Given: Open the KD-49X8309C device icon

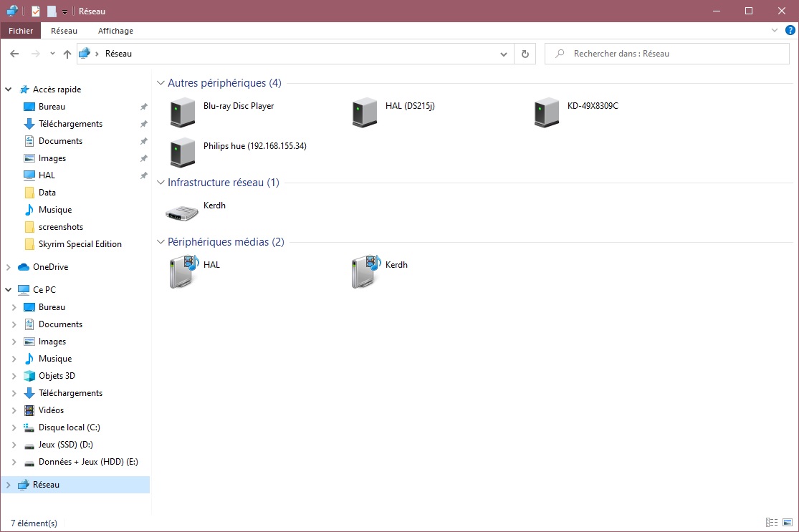Looking at the screenshot, I should click(x=547, y=112).
